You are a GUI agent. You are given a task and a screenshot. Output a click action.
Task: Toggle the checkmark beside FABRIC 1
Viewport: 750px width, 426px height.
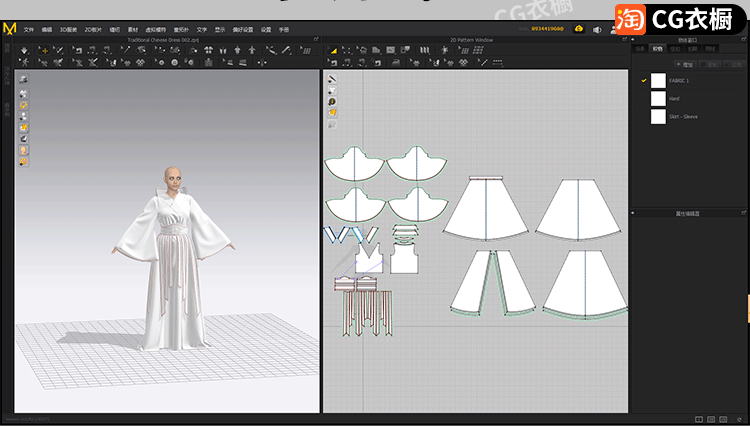tap(644, 80)
